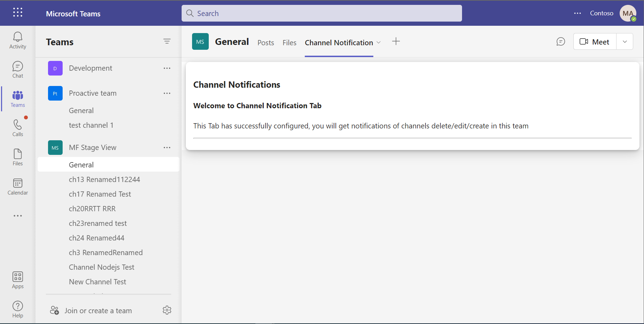
Task: Collapse the MF Stage View team
Action: tap(93, 148)
